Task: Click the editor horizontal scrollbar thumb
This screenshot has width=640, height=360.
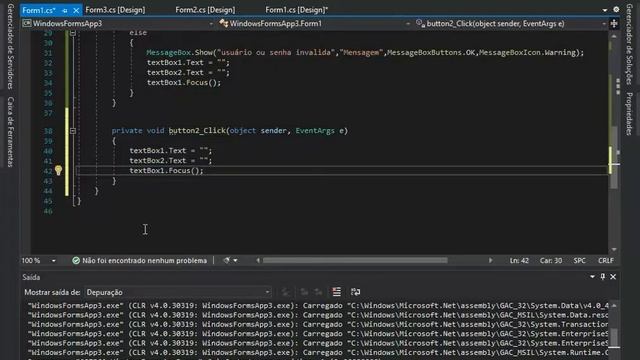Action: click(355, 260)
